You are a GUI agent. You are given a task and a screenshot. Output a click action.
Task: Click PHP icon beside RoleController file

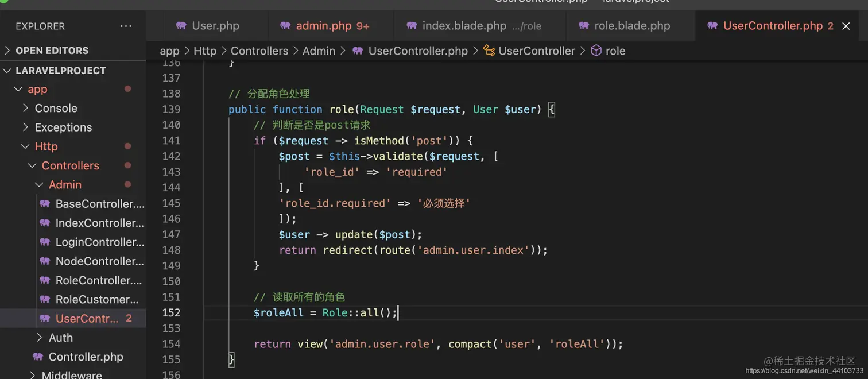45,280
